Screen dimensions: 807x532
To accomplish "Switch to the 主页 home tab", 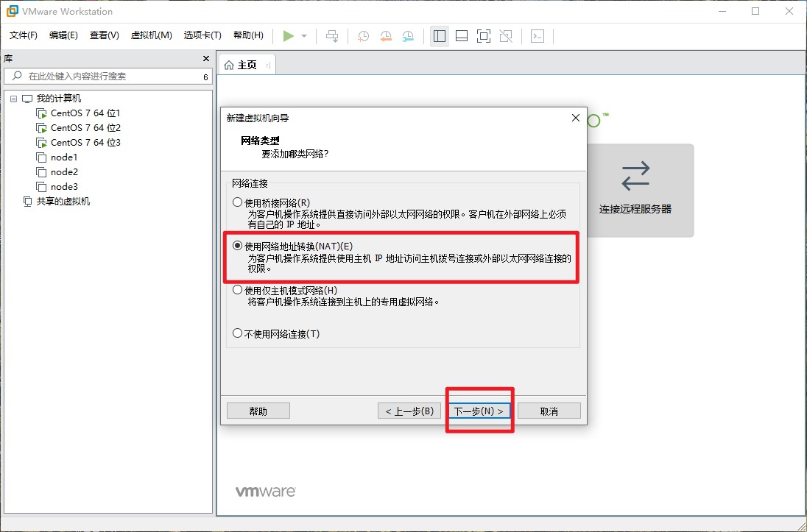I will point(247,65).
